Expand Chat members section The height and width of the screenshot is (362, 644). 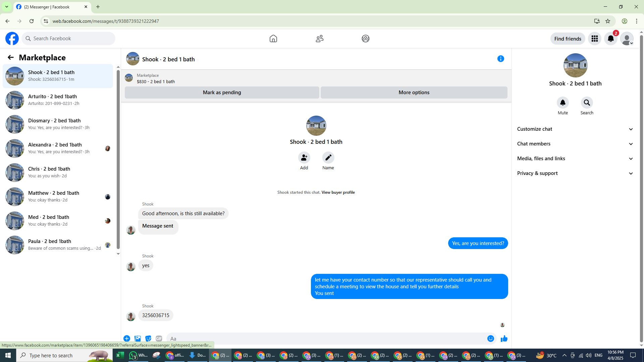pos(575,144)
